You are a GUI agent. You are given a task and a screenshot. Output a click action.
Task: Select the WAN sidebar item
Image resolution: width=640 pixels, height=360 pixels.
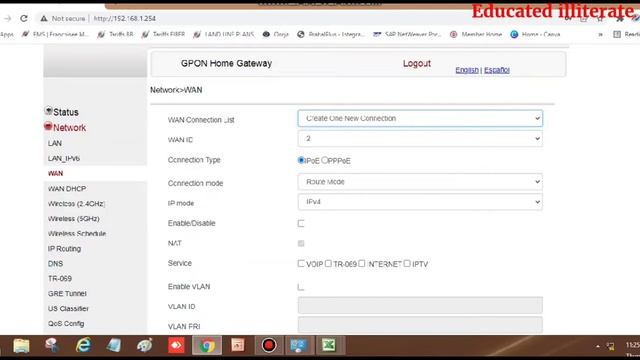(56, 173)
